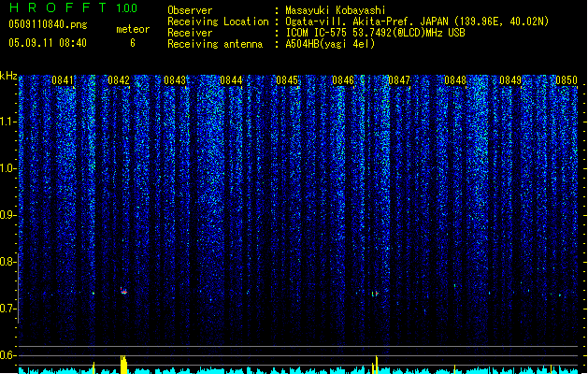Click the meteor count value 6
The width and height of the screenshot is (588, 374).
click(x=133, y=43)
